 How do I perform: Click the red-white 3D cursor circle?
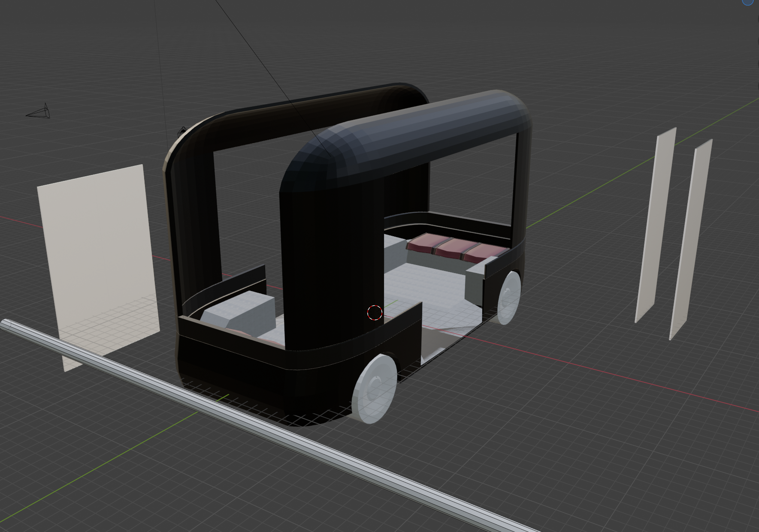[x=375, y=313]
